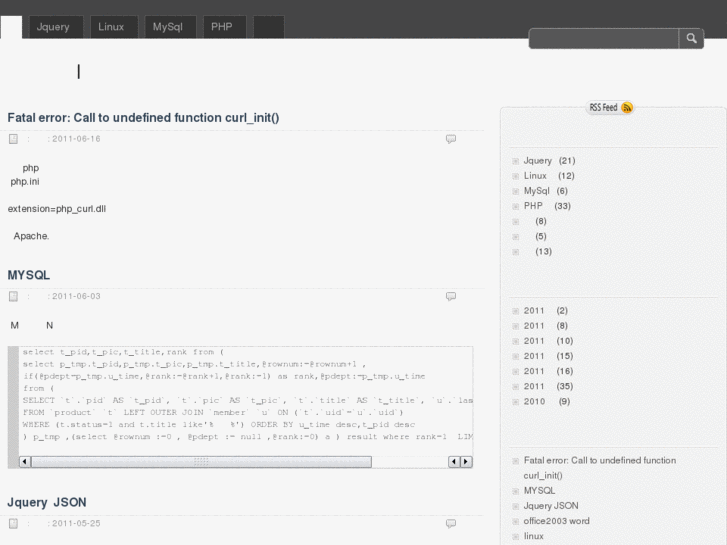Open the sidebar category showing (5)
The image size is (727, 545).
[x=541, y=237]
